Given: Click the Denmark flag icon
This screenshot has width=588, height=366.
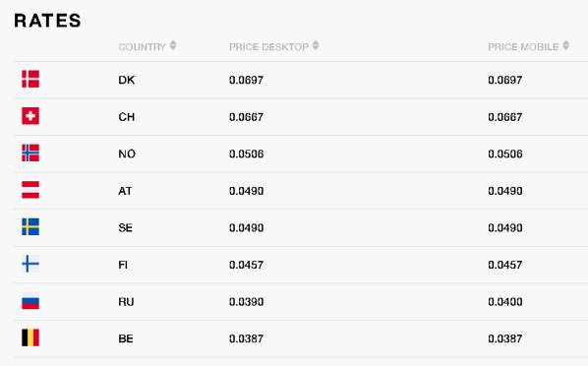Looking at the screenshot, I should point(30,79).
